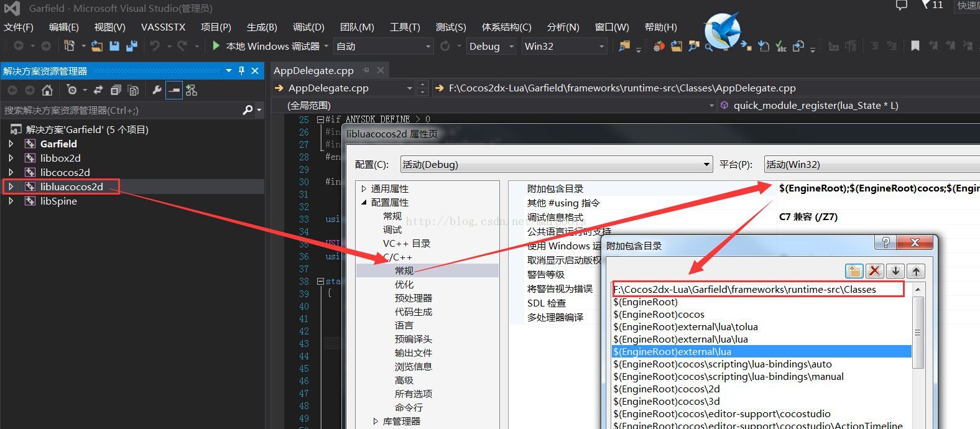
Task: Expand the Garfield project node
Action: (x=11, y=144)
